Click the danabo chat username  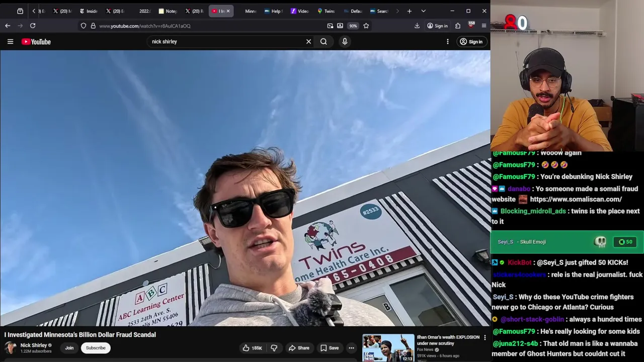pos(519,189)
